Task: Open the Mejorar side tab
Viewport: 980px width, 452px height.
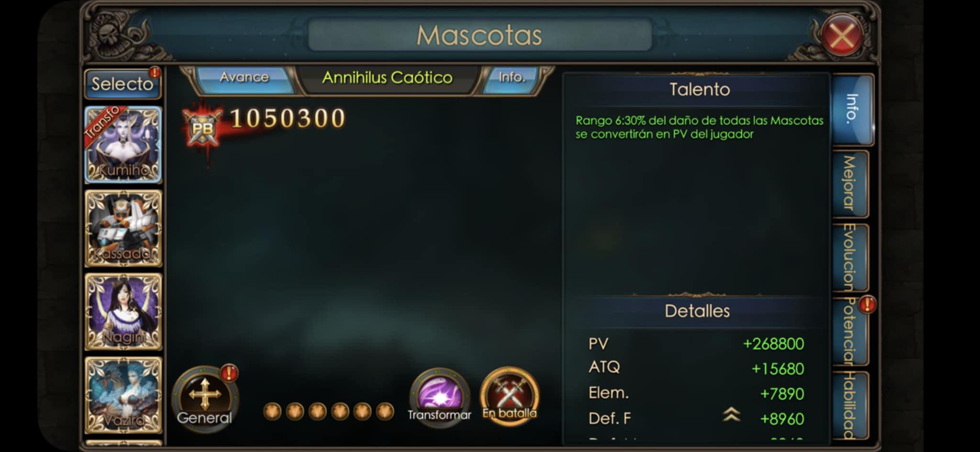Action: (851, 183)
